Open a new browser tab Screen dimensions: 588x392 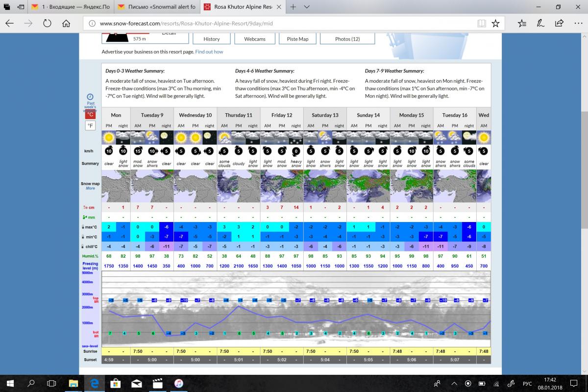click(x=293, y=7)
